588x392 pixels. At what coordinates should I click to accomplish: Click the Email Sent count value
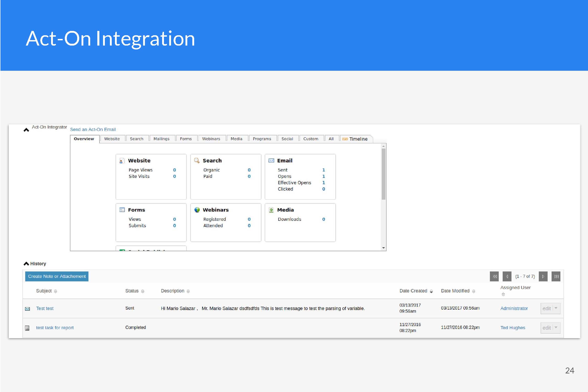[x=324, y=170]
